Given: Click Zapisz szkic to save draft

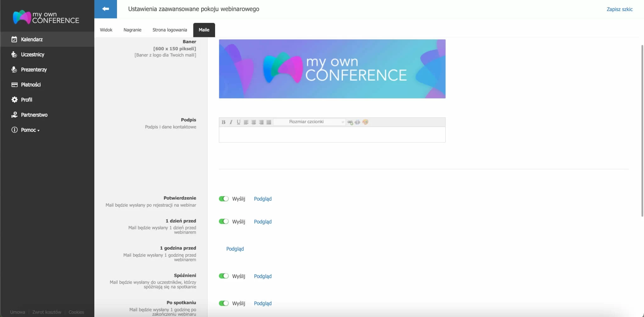Looking at the screenshot, I should (x=619, y=9).
